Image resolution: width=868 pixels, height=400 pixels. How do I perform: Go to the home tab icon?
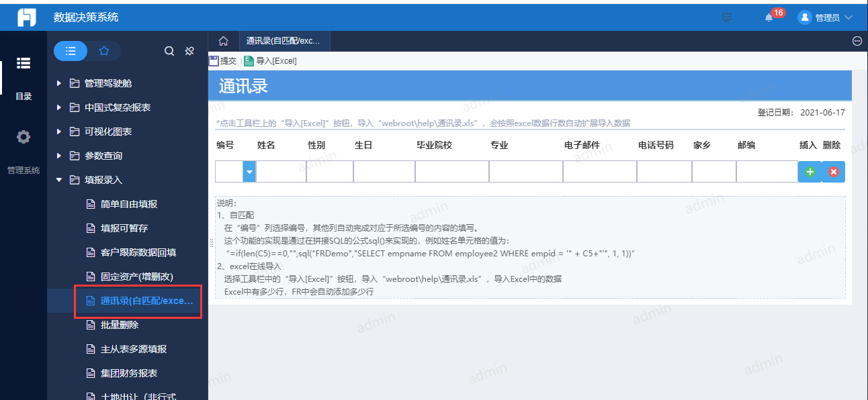pos(224,41)
